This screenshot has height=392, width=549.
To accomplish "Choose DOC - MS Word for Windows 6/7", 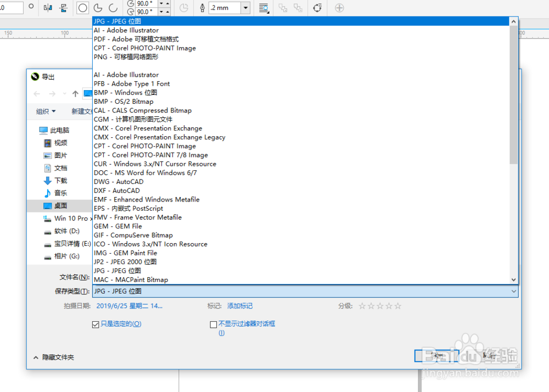I will [x=301, y=173].
